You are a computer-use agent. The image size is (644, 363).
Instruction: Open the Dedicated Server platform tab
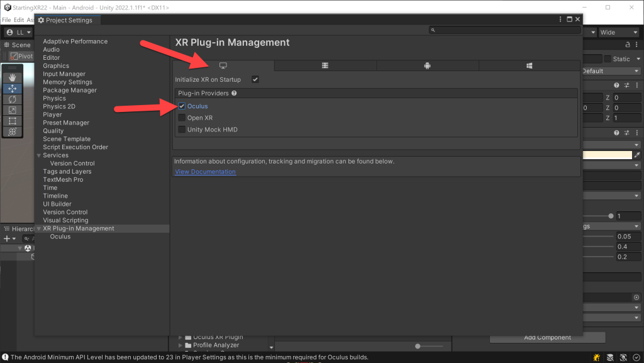click(x=325, y=65)
